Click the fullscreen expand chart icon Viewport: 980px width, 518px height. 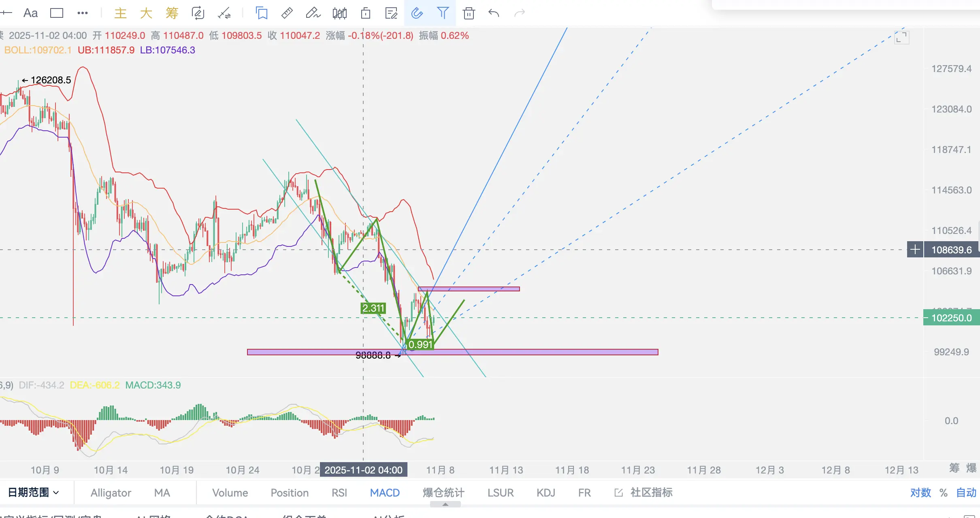pos(901,38)
